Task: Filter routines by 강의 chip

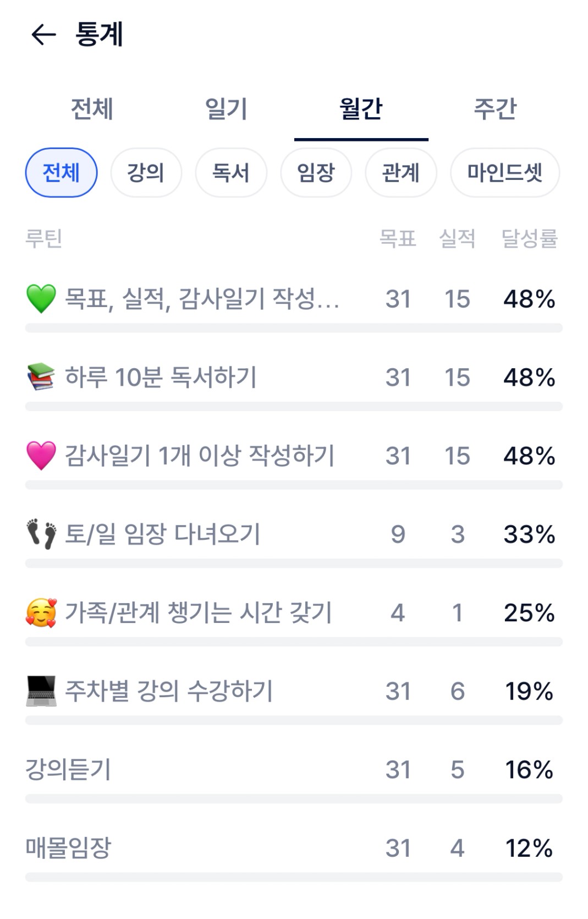Action: point(146,173)
